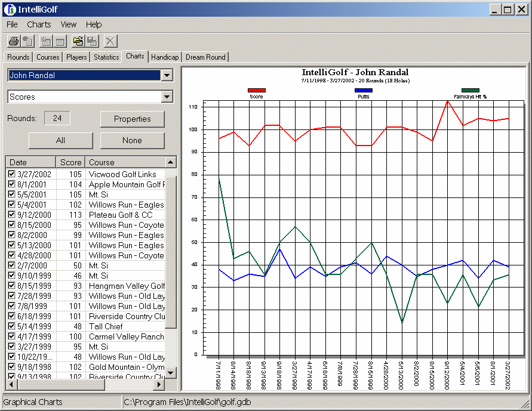The image size is (532, 411).
Task: Sort by the Course column header
Action: [x=125, y=162]
